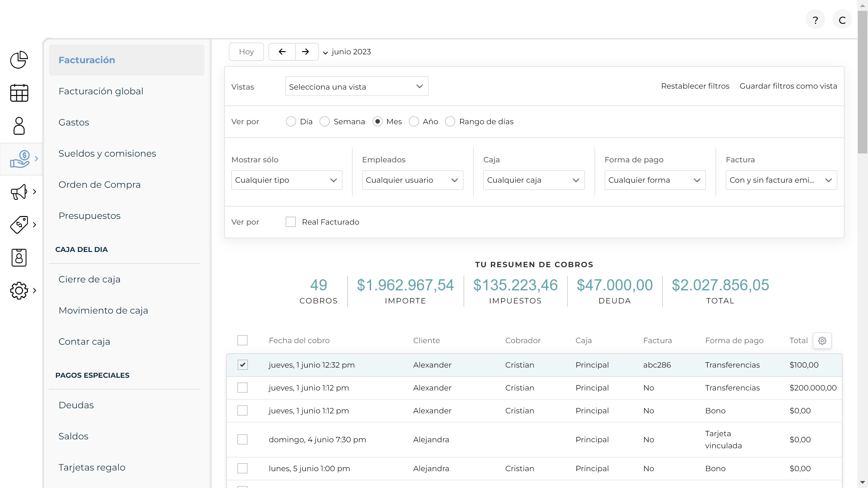Viewport: 868px width, 488px height.
Task: Sort by Cliente column header
Action: pos(426,340)
